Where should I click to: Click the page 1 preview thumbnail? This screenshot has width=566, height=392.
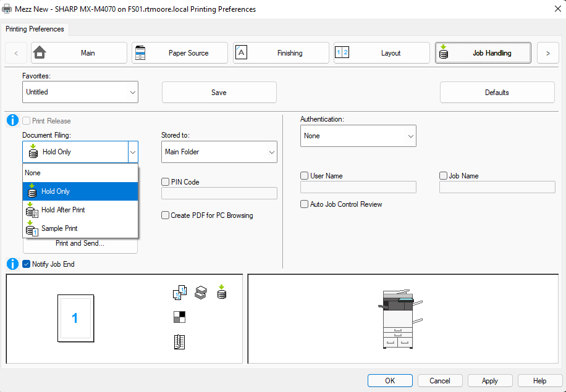coord(76,318)
